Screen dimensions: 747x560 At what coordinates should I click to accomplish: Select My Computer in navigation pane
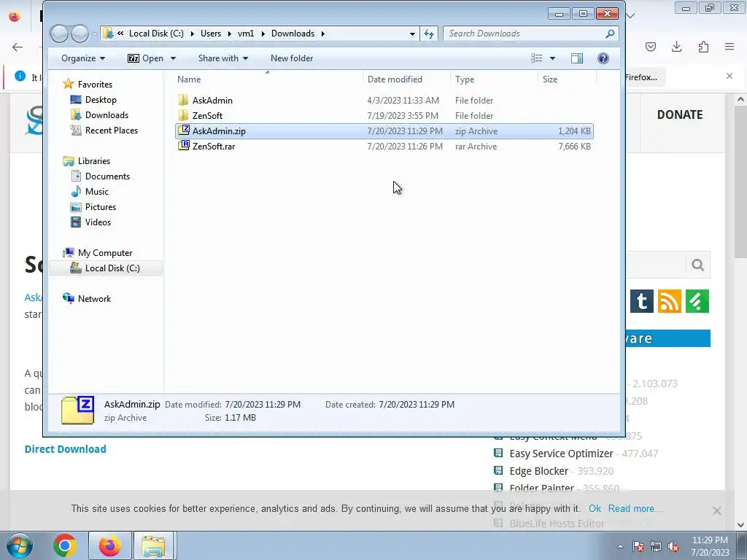click(x=105, y=253)
